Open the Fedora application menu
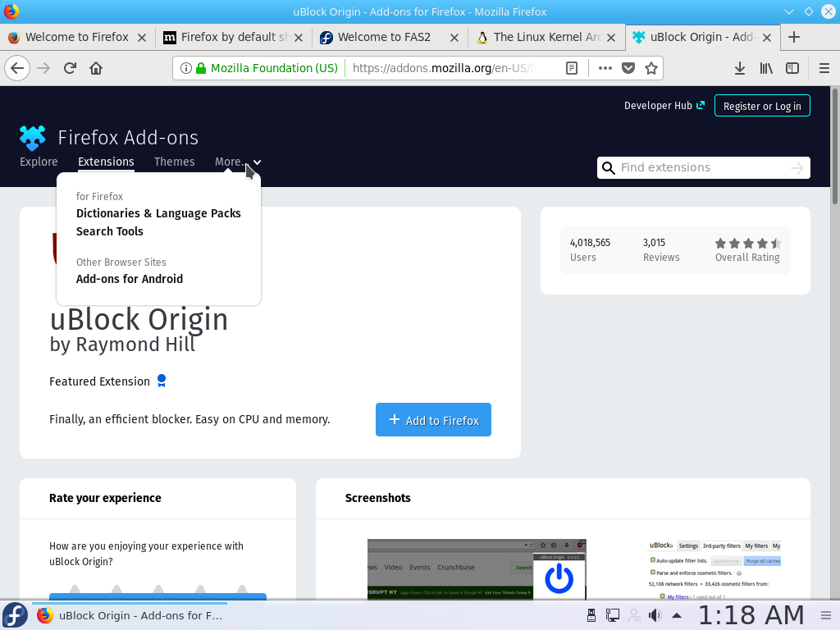The height and width of the screenshot is (630, 840). 15,615
